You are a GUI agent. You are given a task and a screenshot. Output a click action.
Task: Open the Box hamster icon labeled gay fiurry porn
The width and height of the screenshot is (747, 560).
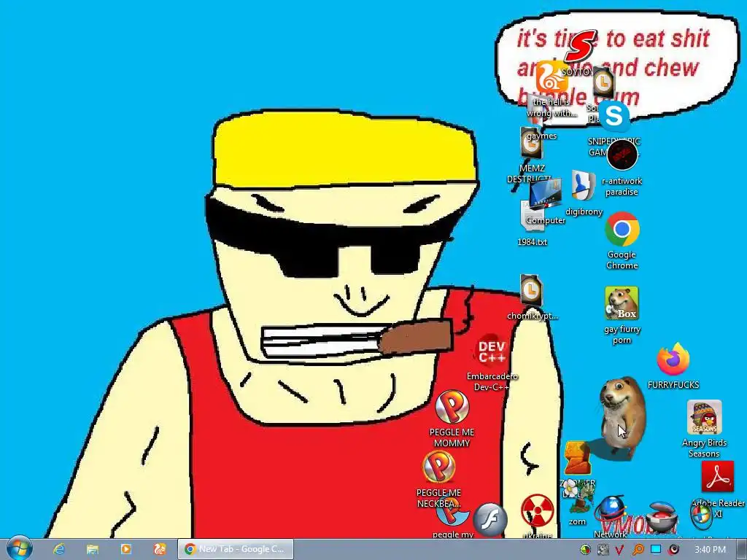pyautogui.click(x=622, y=303)
